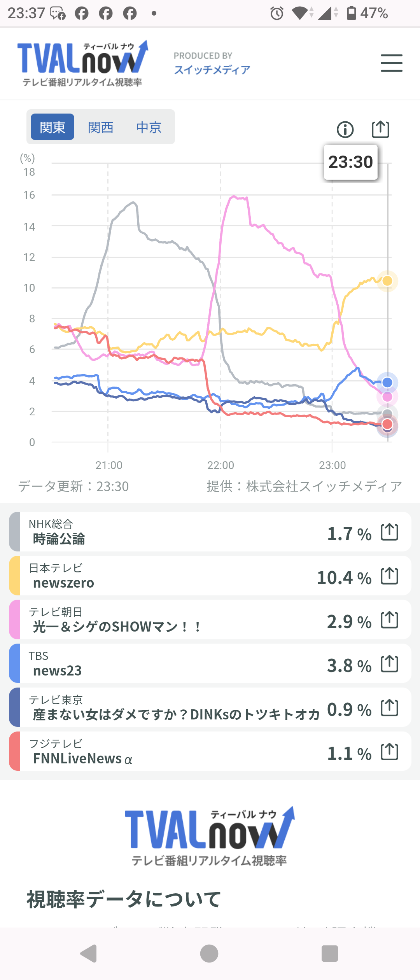This screenshot has height=980, width=420.
Task: Switch to the 関西 region tab
Action: (101, 127)
